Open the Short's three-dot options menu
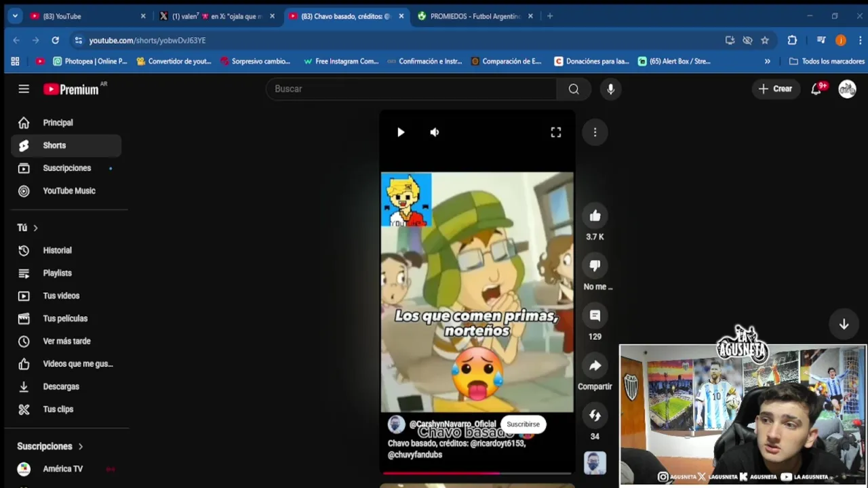868x488 pixels. [595, 132]
